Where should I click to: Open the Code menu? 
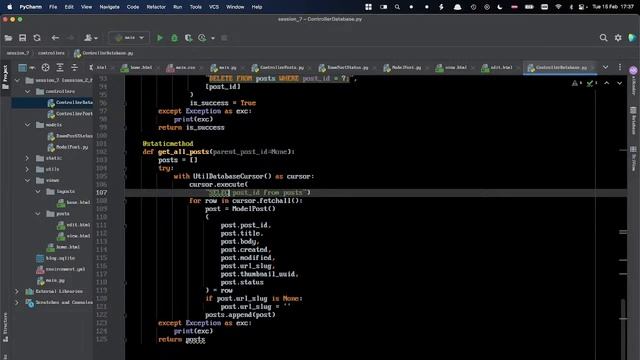[x=133, y=7]
